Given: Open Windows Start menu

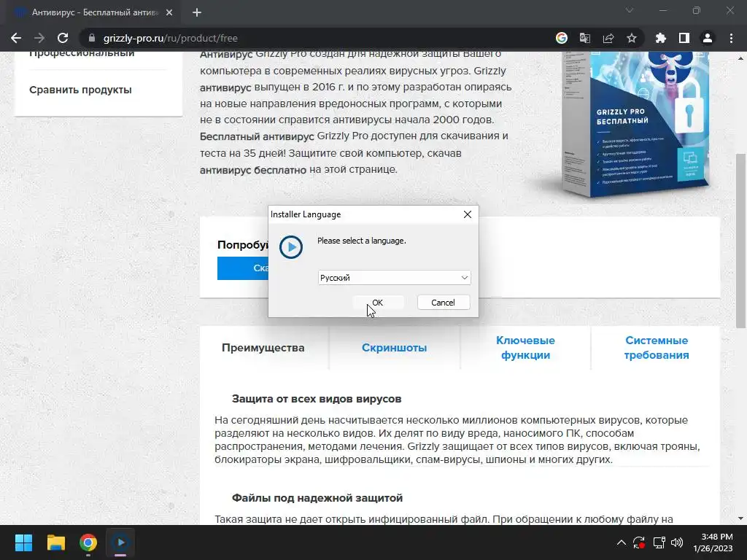Looking at the screenshot, I should (23, 542).
